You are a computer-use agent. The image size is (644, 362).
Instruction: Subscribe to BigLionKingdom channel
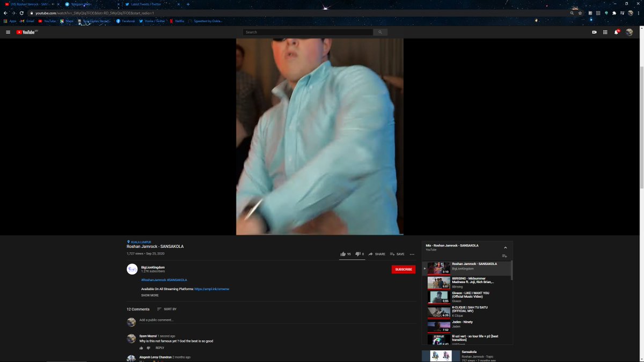coord(404,269)
